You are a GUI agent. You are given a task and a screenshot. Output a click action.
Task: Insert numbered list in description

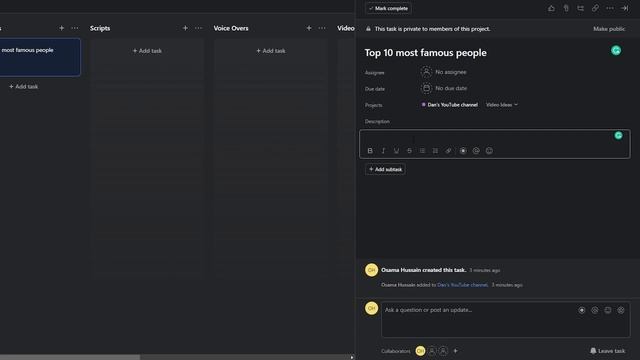pos(435,151)
